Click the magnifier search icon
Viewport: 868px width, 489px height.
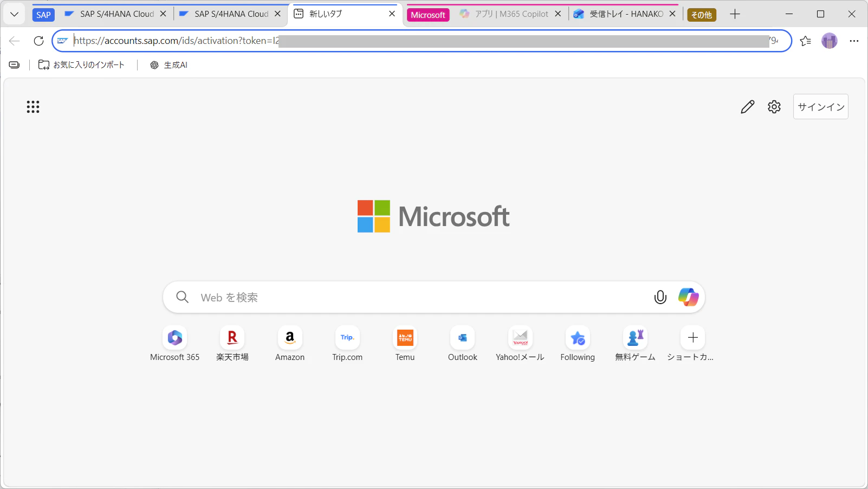[x=183, y=297]
